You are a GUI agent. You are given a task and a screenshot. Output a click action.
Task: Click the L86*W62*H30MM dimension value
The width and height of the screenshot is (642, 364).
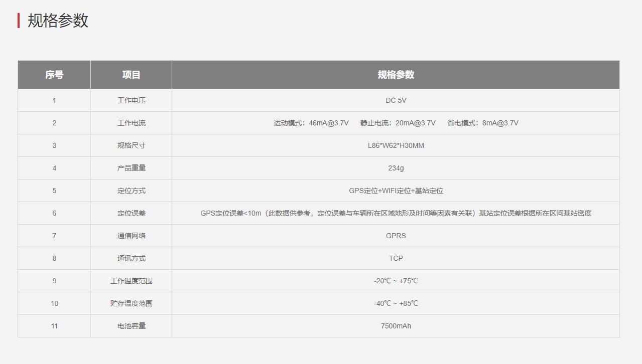click(396, 145)
